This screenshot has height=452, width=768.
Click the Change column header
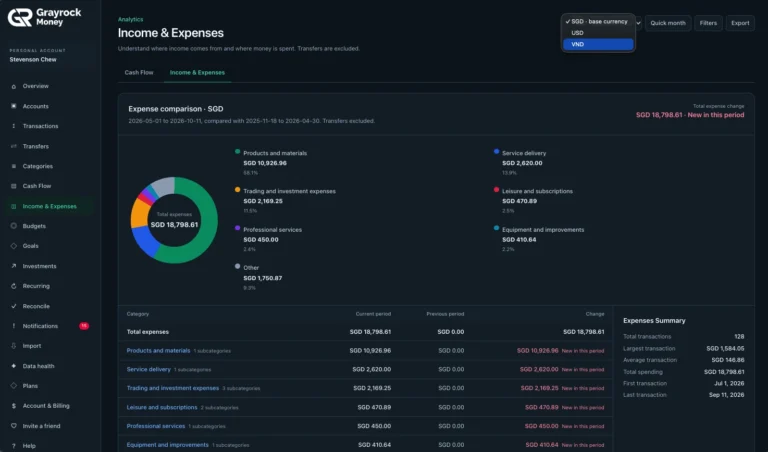(595, 314)
